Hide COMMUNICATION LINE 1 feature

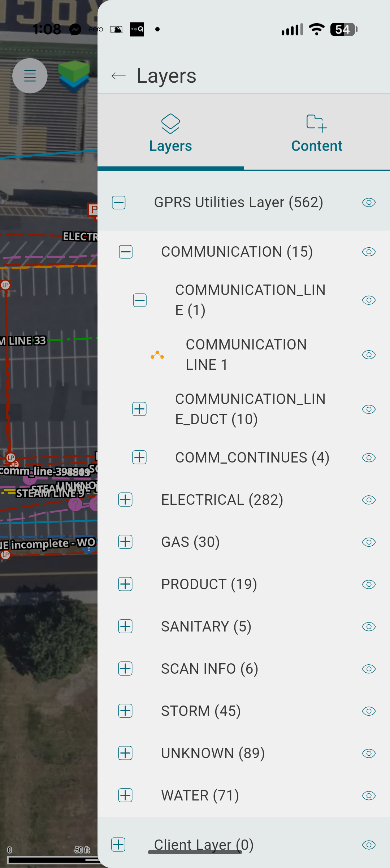(x=369, y=355)
